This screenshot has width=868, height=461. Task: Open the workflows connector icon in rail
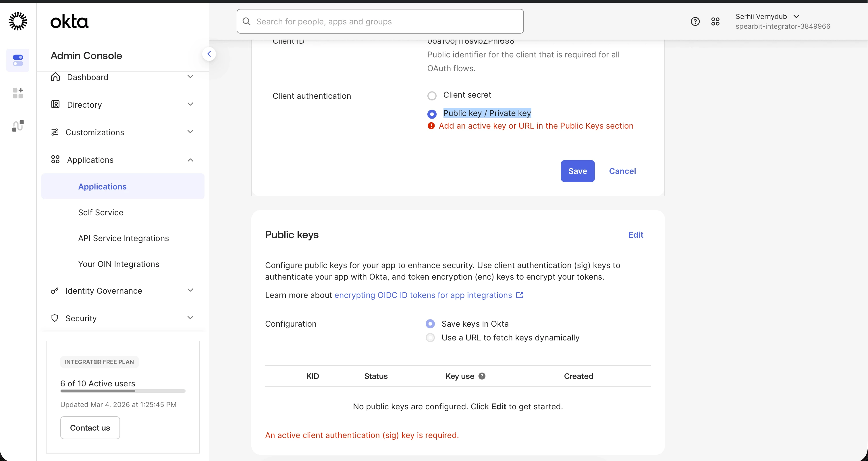click(18, 126)
